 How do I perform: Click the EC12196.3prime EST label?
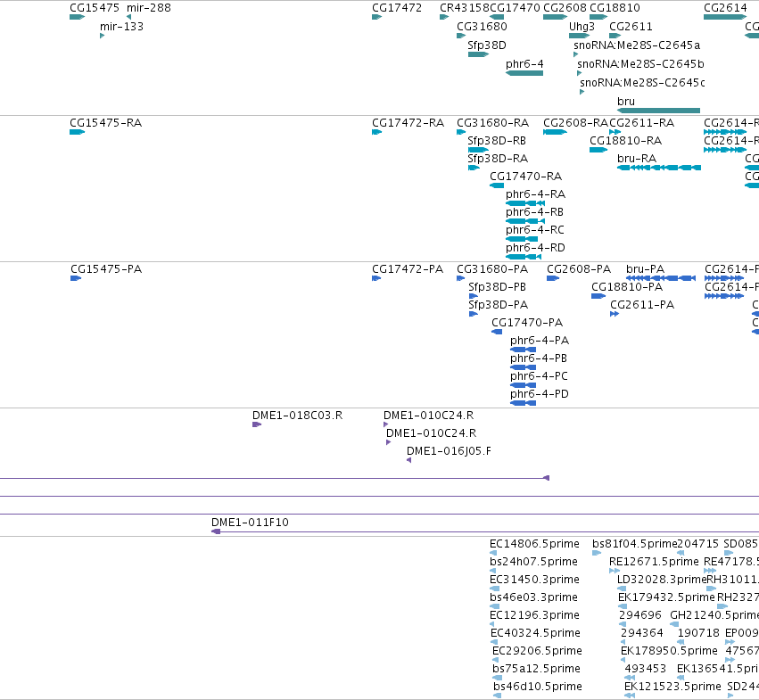[534, 616]
